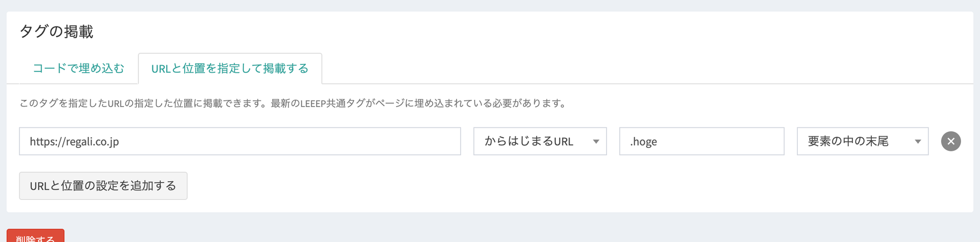The image size is (980, 242).
Task: Focus the .hoge selector input field
Action: coord(701,142)
